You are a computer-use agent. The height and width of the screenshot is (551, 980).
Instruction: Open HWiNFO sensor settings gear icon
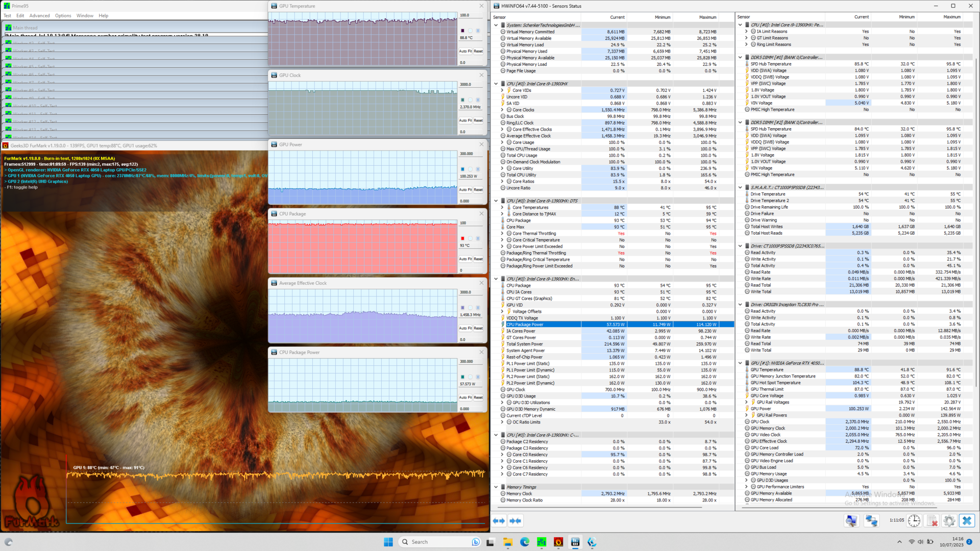pyautogui.click(x=949, y=521)
